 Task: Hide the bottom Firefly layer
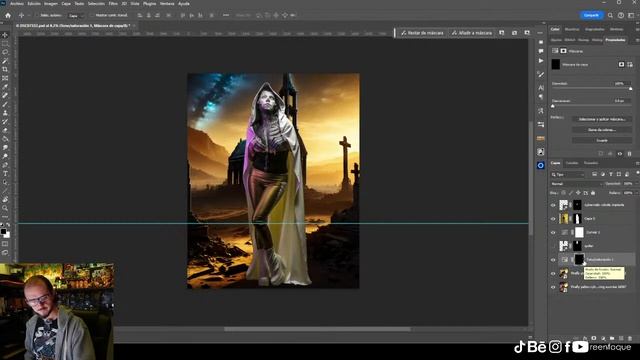coord(553,287)
